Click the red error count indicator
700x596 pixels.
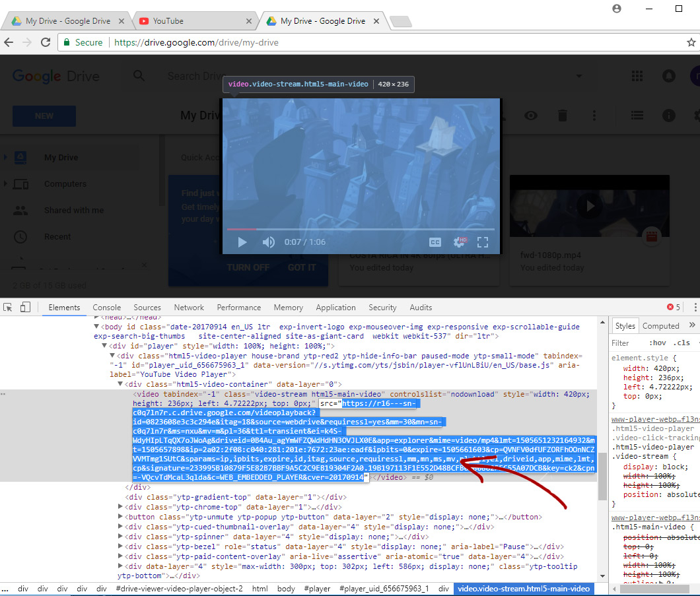(673, 307)
